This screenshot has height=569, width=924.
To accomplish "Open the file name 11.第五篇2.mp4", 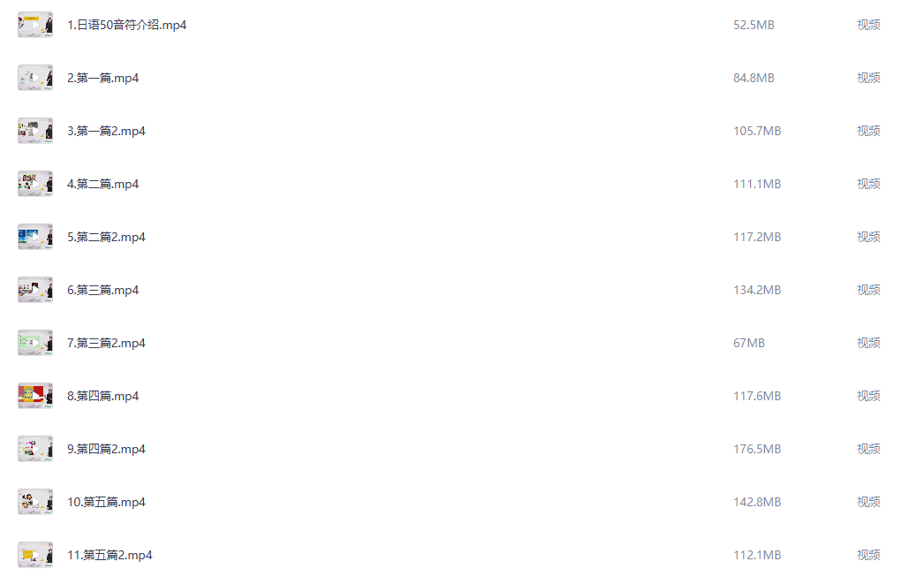I will pos(110,556).
